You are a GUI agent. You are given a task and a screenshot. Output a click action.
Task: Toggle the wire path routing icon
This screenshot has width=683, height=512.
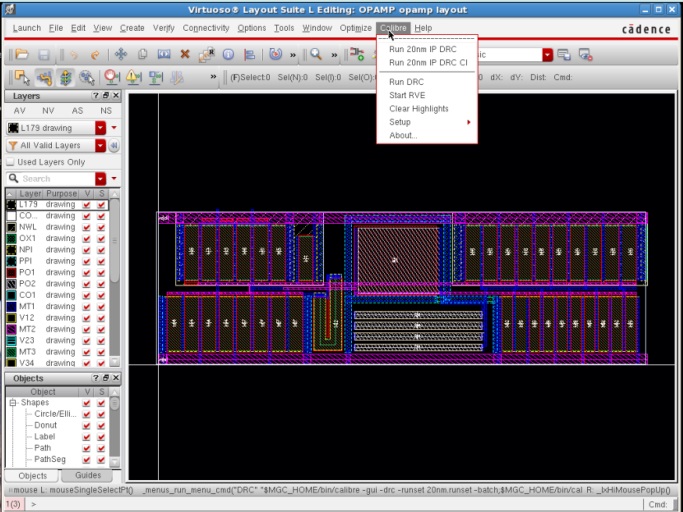[44, 77]
